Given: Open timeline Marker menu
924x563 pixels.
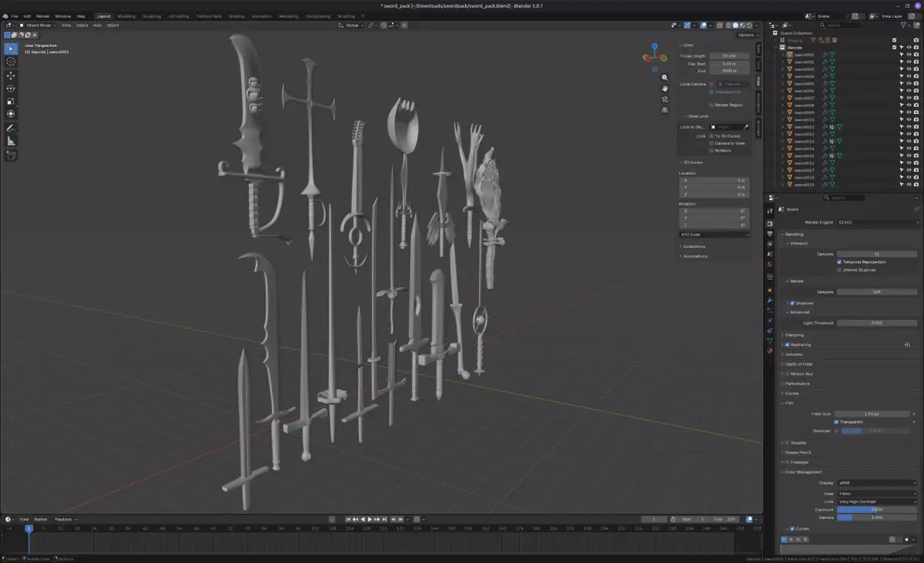Looking at the screenshot, I should [x=40, y=519].
